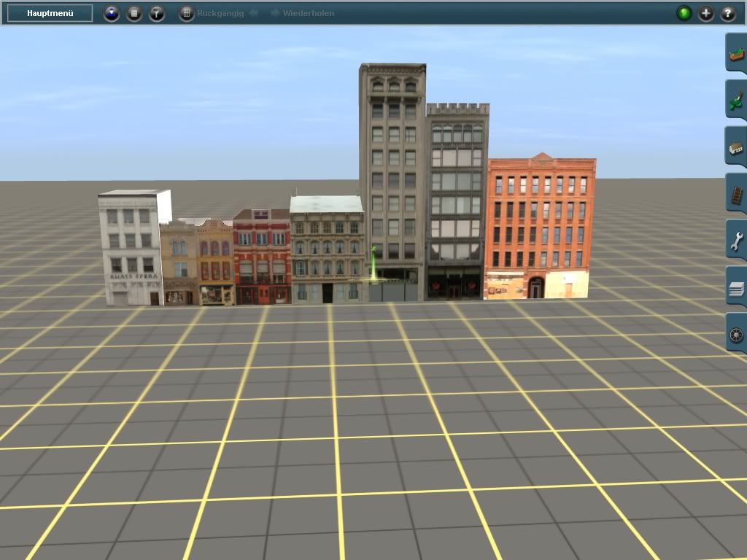The width and height of the screenshot is (747, 560).
Task: Click the Wiederholen redo button
Action: coord(302,13)
